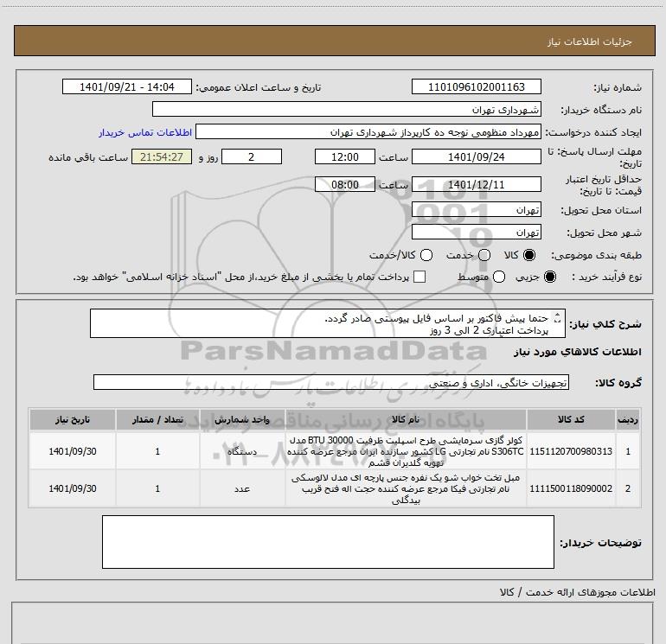
Task: Click the delivery city field تهران
Action: pos(476,232)
